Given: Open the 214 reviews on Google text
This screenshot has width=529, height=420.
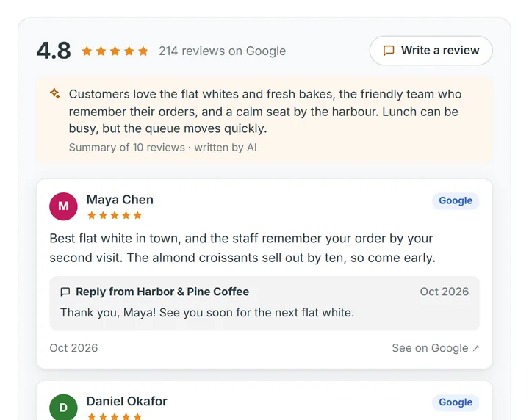Looking at the screenshot, I should pyautogui.click(x=223, y=51).
